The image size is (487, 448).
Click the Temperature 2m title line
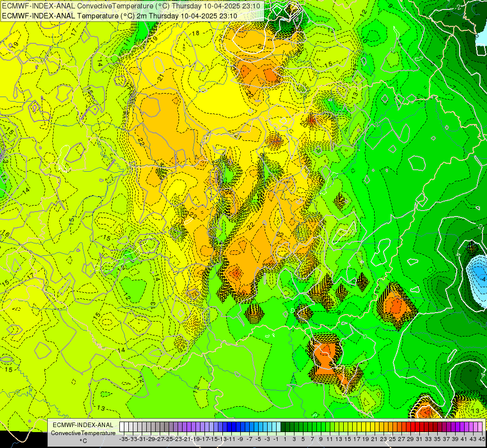pos(119,16)
